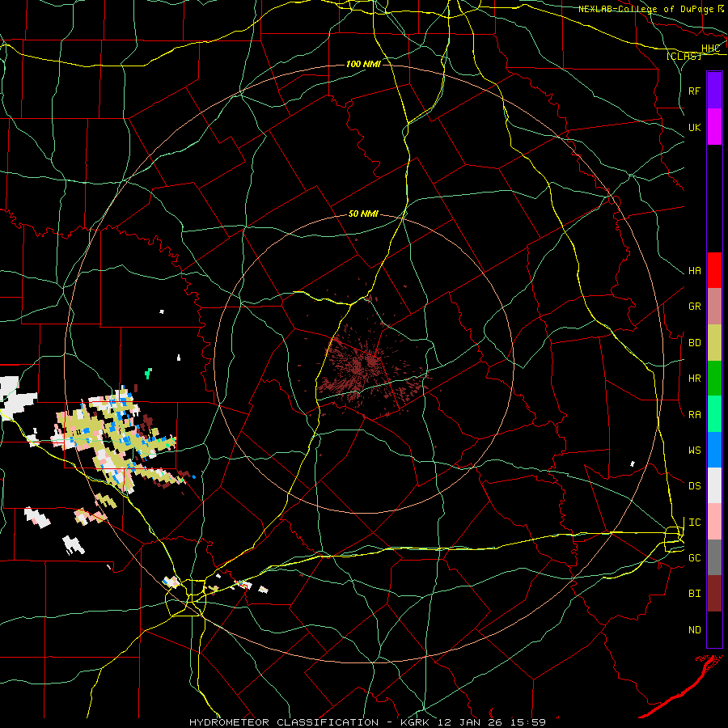Image resolution: width=728 pixels, height=728 pixels.
Task: Click the BI legend label
Action: click(x=694, y=594)
